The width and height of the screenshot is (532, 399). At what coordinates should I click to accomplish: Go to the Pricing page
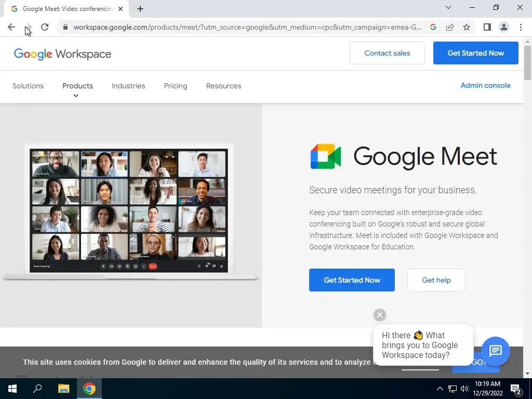click(x=176, y=86)
